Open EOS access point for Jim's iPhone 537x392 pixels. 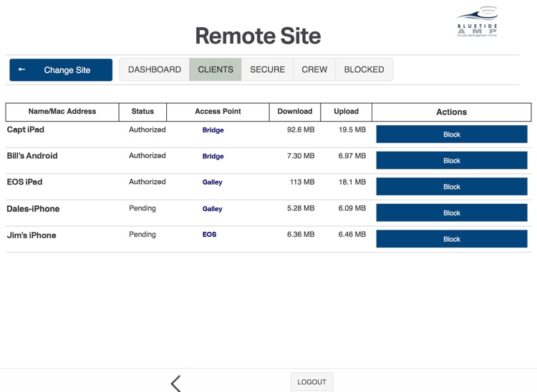coord(209,235)
